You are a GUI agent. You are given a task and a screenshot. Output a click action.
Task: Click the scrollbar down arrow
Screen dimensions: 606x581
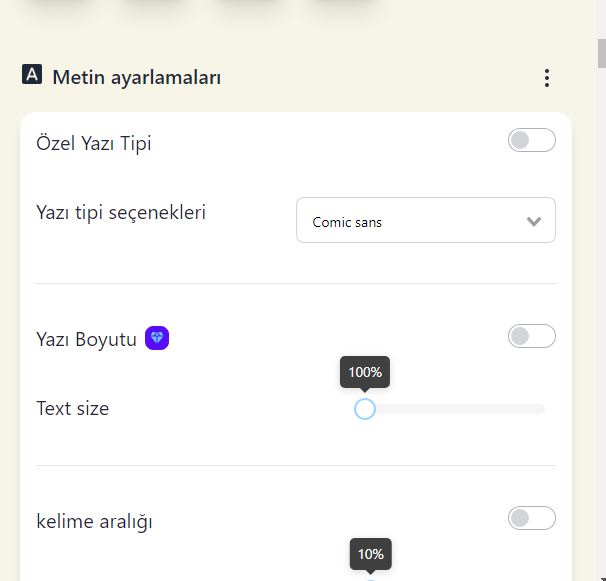[x=602, y=578]
